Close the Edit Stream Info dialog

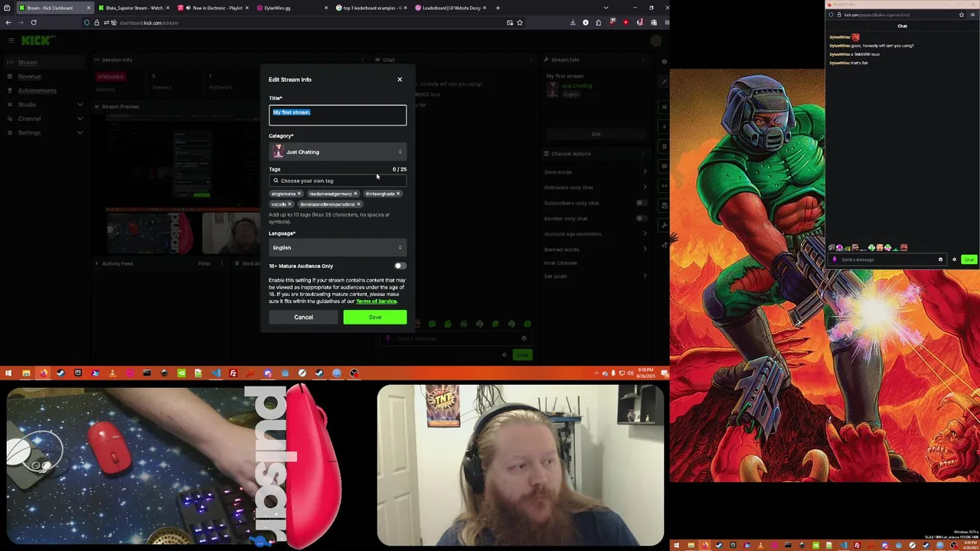(399, 80)
